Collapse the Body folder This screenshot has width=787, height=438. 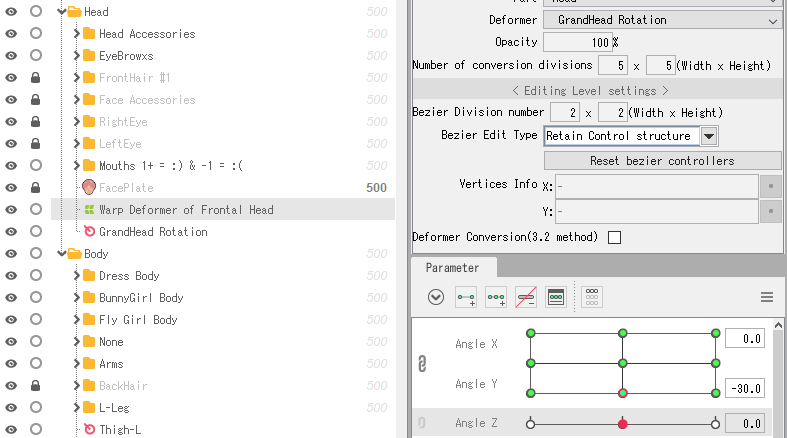[x=62, y=254]
